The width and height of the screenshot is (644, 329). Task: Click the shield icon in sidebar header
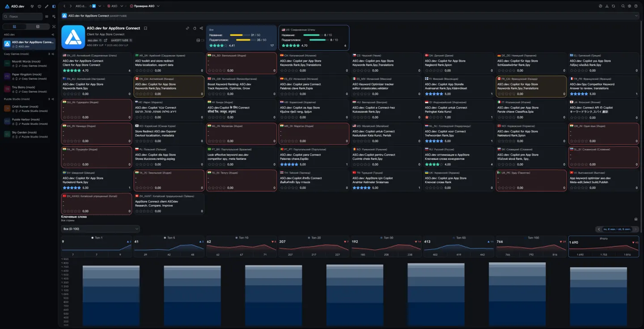tap(39, 6)
